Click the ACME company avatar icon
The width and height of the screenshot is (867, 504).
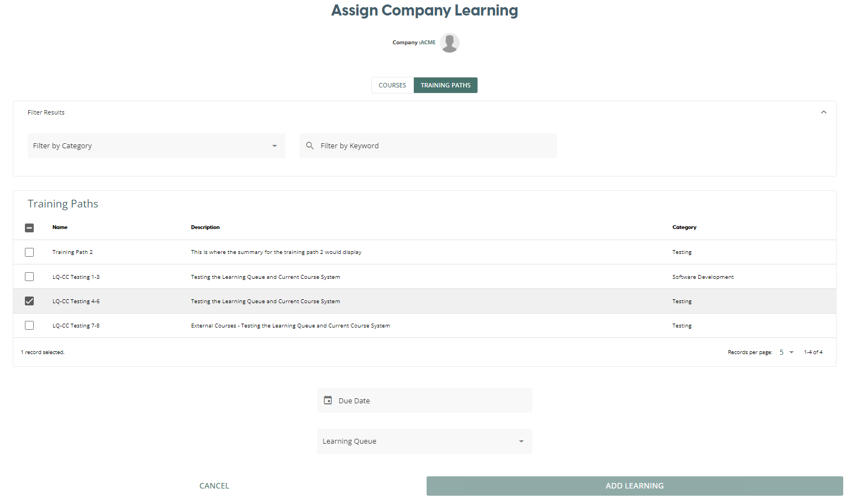(x=449, y=43)
